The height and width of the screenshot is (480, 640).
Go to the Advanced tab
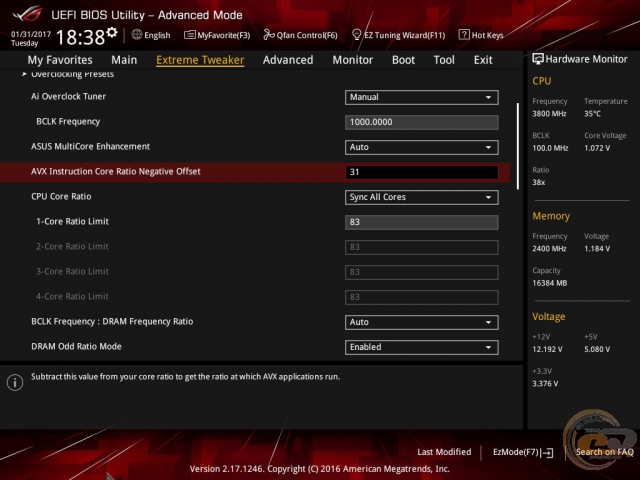pyautogui.click(x=288, y=60)
